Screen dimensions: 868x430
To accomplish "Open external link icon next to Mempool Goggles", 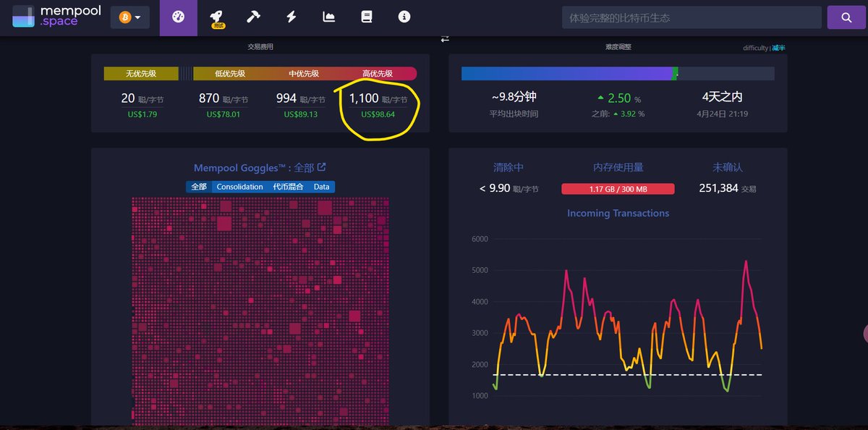I will point(322,167).
